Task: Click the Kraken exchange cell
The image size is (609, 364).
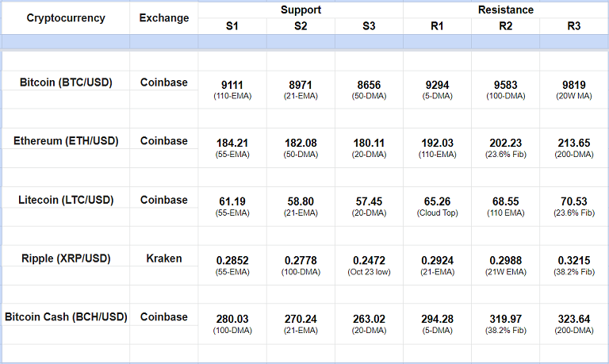Action: 164,259
